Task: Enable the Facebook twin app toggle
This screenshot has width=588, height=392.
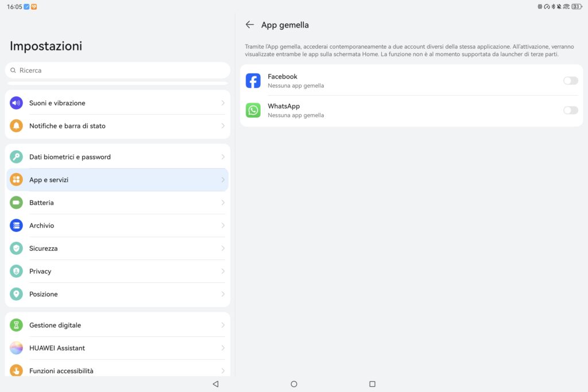Action: [570, 81]
